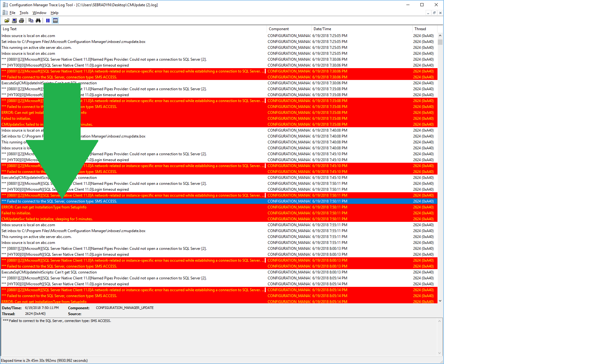Image resolution: width=594 pixels, height=364 pixels.
Task: Click the Source label in details pane
Action: point(75,314)
